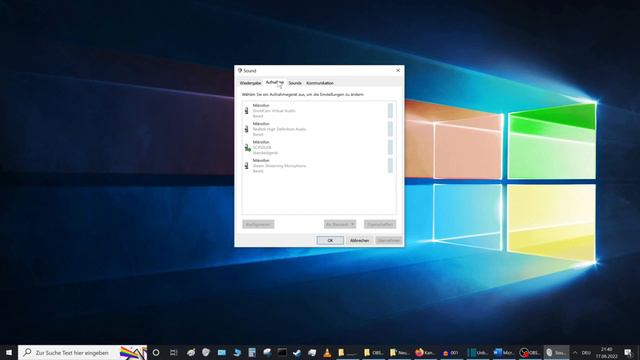Viewport: 640px width, 360px height.
Task: Switch to the Wiedergabe tab
Action: (x=250, y=83)
